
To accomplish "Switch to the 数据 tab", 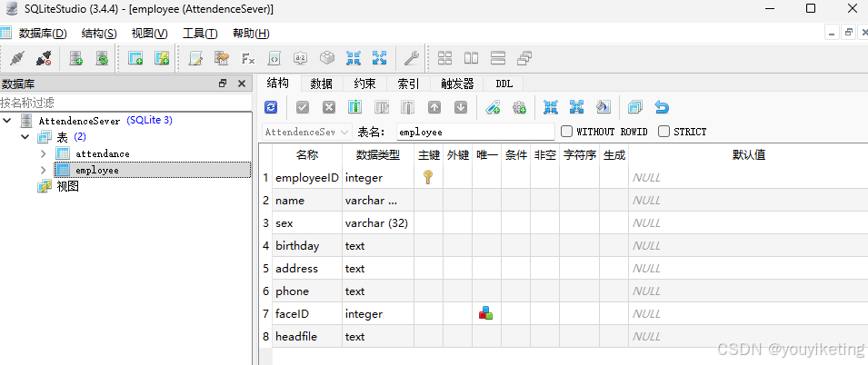I will tap(321, 84).
